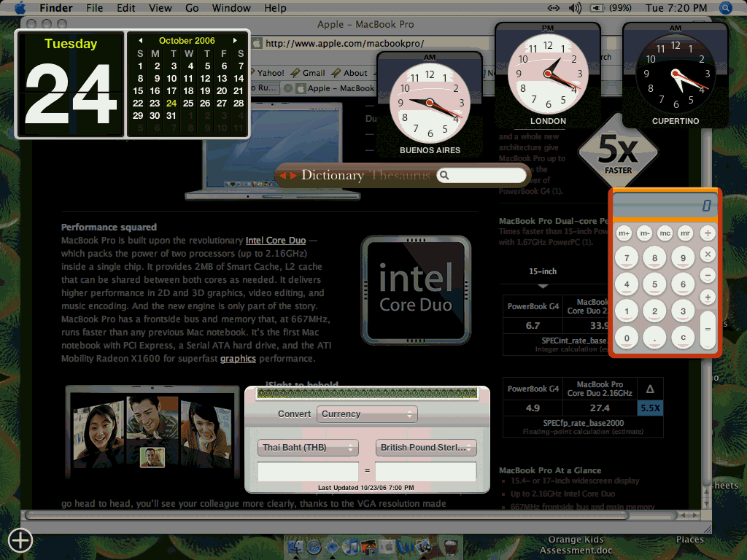Click Orange Kids Assessment.doc on desktop
This screenshot has width=747, height=560.
coord(576,545)
